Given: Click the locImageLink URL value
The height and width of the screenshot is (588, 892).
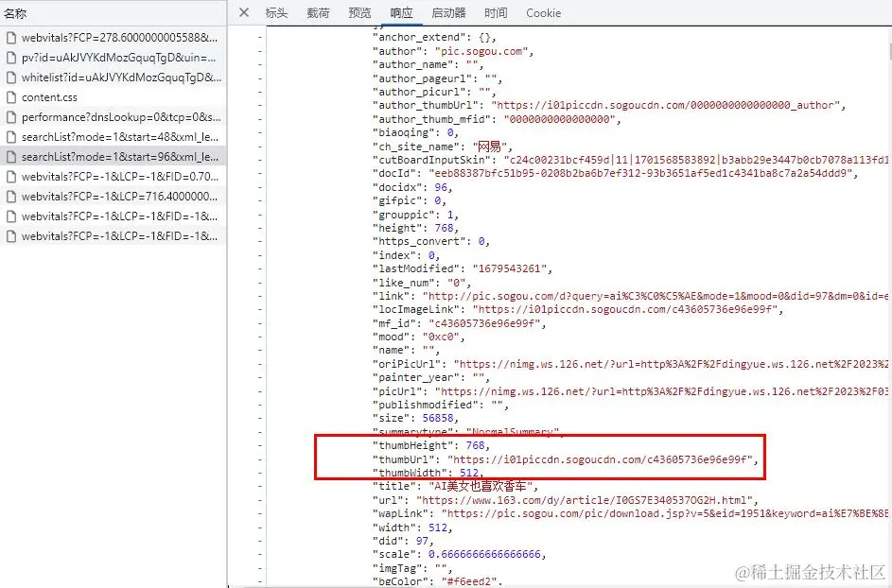Looking at the screenshot, I should (624, 309).
